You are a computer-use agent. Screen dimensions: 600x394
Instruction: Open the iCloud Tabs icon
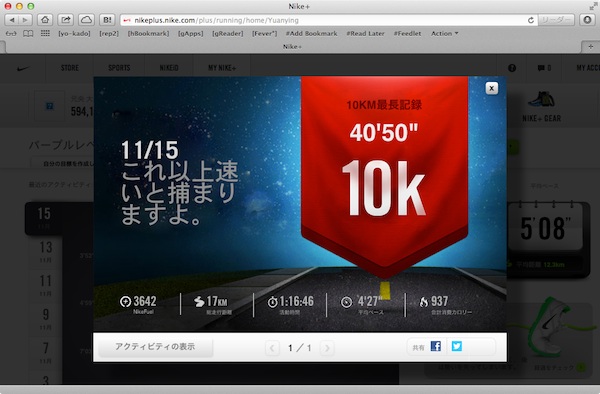tap(86, 20)
